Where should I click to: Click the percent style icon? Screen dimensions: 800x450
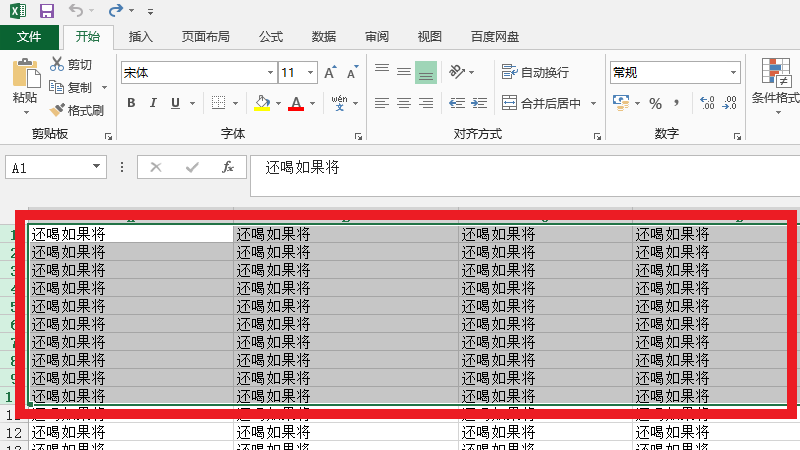coord(655,104)
